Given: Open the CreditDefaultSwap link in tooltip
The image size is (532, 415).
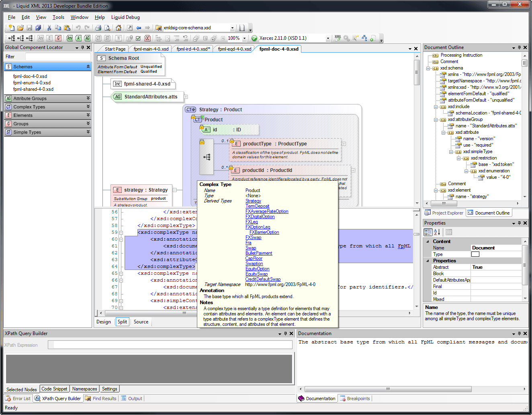Looking at the screenshot, I should (x=263, y=279).
